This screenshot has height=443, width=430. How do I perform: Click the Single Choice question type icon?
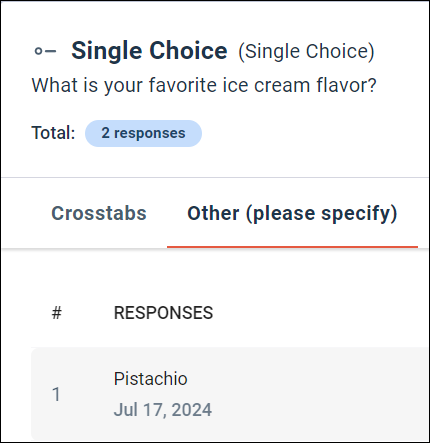point(45,51)
